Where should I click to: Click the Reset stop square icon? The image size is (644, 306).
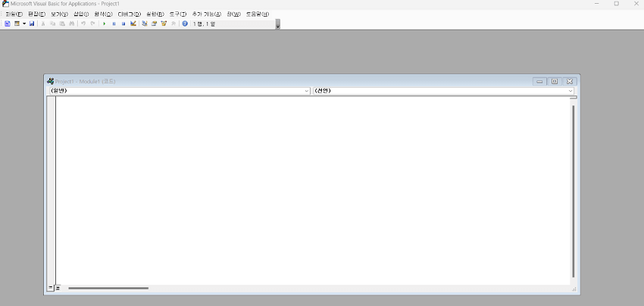[123, 23]
